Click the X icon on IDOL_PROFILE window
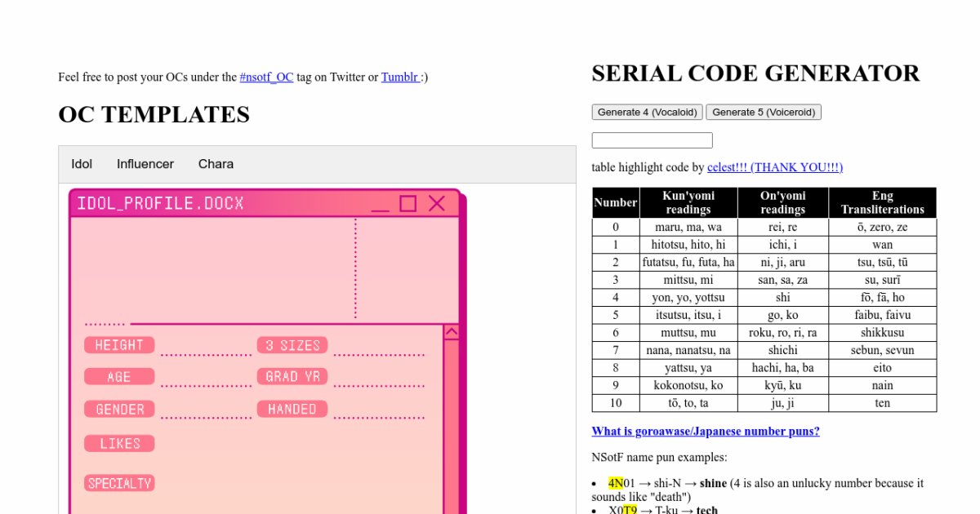The height and width of the screenshot is (514, 980). (x=437, y=203)
